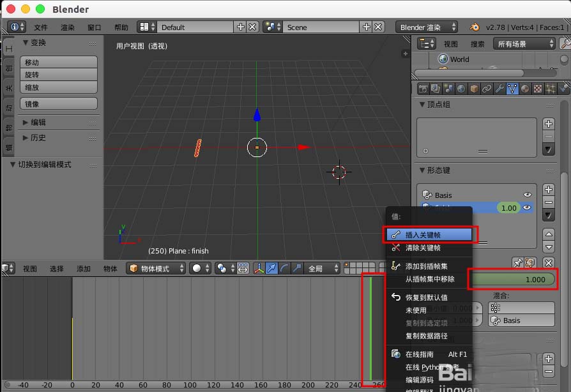This screenshot has width=571, height=392.
Task: Open the transform orientation dropdown (全局)
Action: (x=321, y=269)
